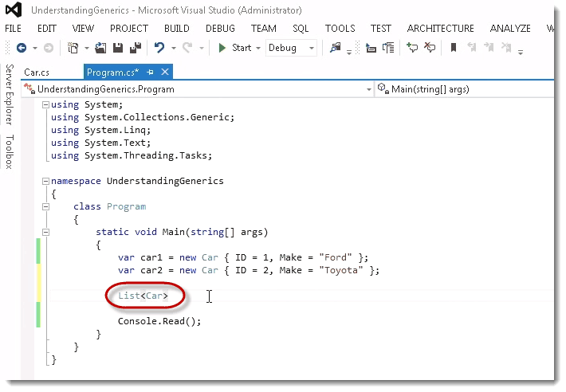Open the VIEW menu
Image resolution: width=566 pixels, height=392 pixels.
tap(83, 29)
